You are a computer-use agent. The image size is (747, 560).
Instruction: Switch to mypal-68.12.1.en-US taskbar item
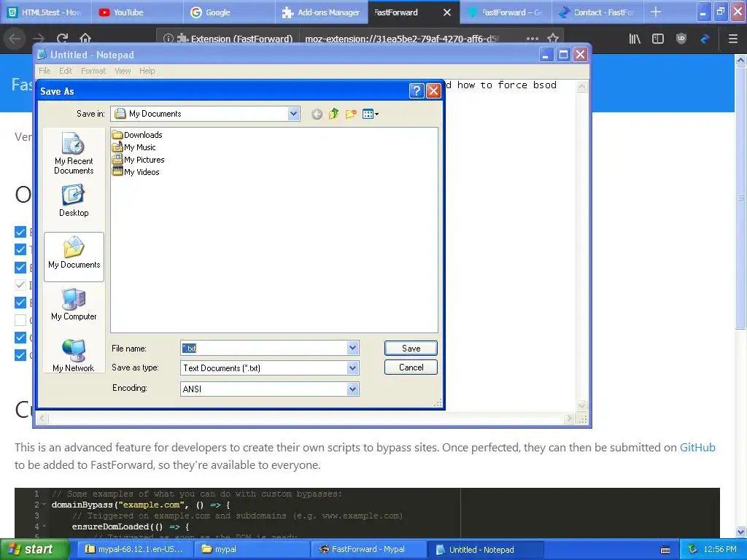pos(134,549)
